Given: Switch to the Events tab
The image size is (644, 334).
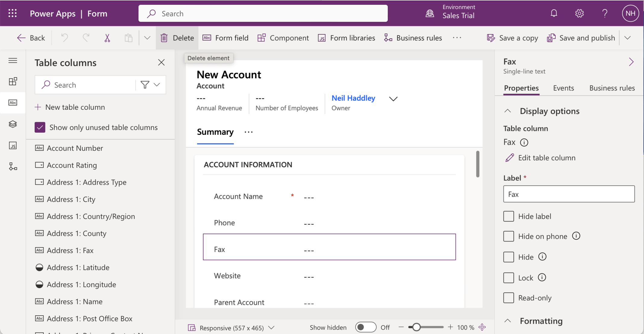Looking at the screenshot, I should point(563,88).
